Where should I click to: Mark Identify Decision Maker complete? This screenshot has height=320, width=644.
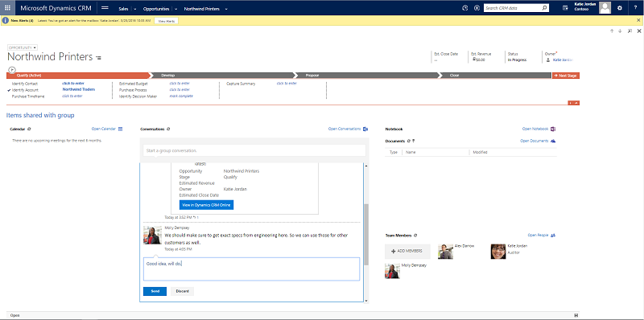[181, 96]
